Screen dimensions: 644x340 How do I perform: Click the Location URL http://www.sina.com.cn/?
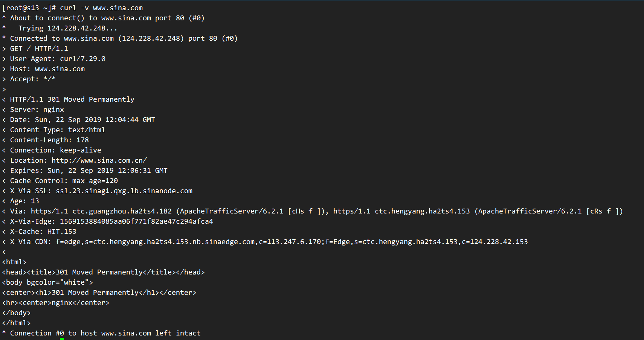[x=99, y=160]
